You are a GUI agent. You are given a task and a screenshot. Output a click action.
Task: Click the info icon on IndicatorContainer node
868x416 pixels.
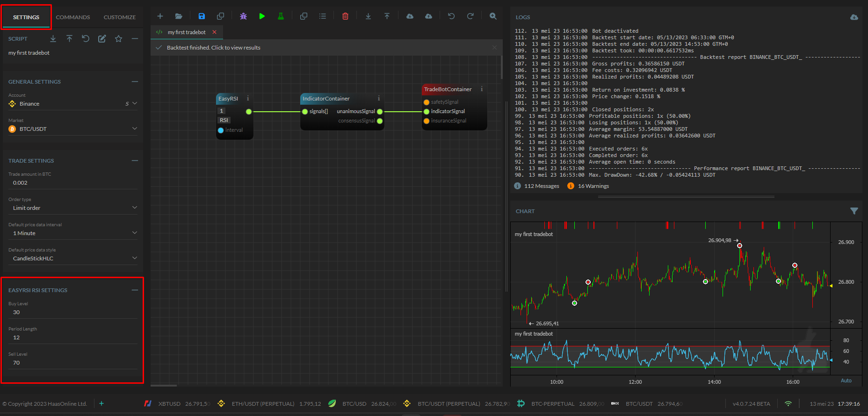click(x=379, y=98)
